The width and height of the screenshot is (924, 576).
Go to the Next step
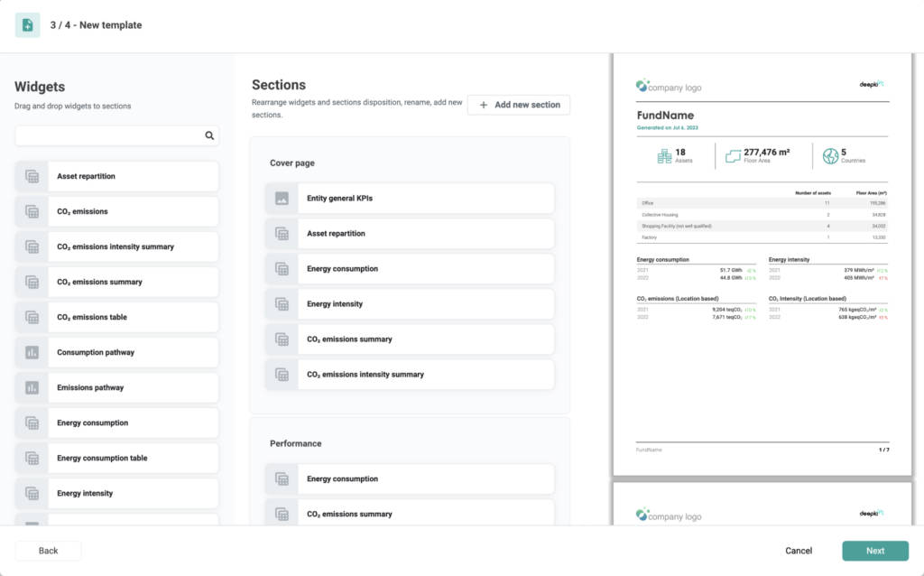pos(875,551)
